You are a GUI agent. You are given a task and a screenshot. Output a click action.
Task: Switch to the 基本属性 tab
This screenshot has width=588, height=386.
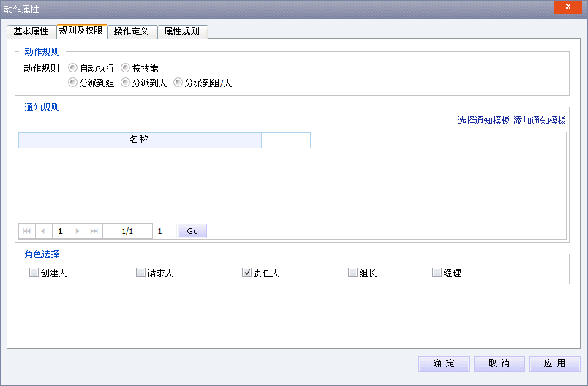pos(31,32)
